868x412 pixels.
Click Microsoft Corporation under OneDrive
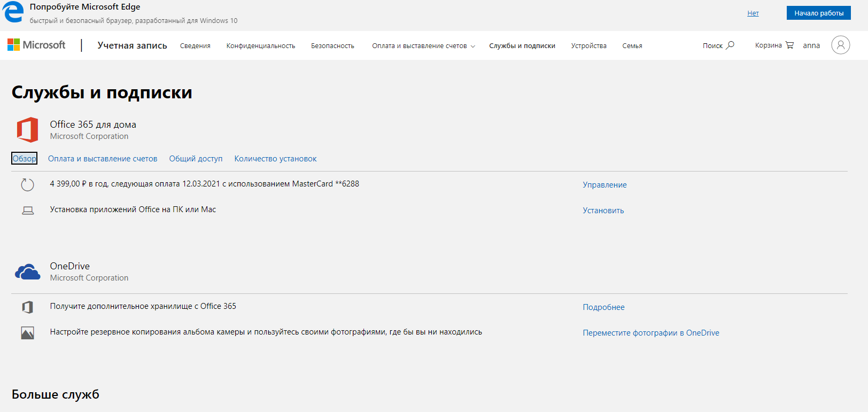coord(89,278)
